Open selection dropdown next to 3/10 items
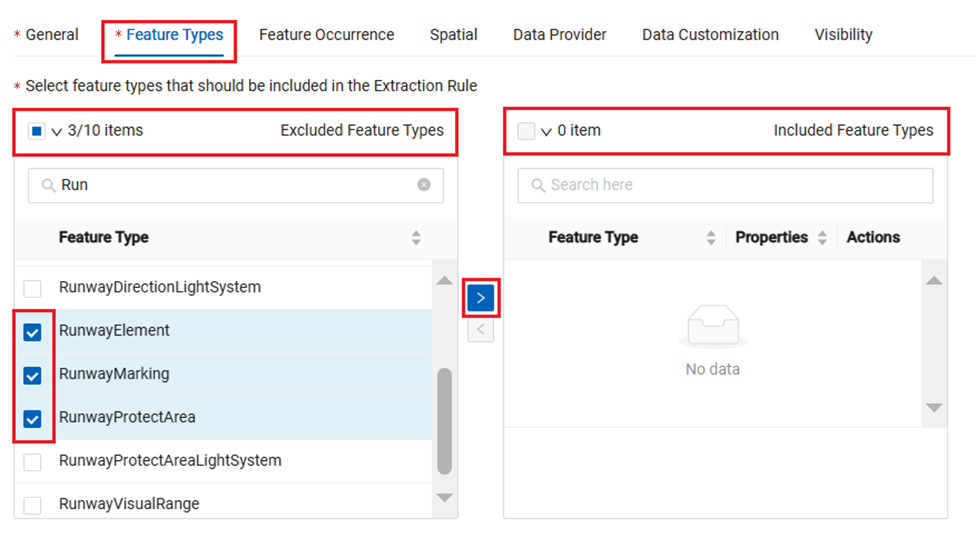 point(57,131)
